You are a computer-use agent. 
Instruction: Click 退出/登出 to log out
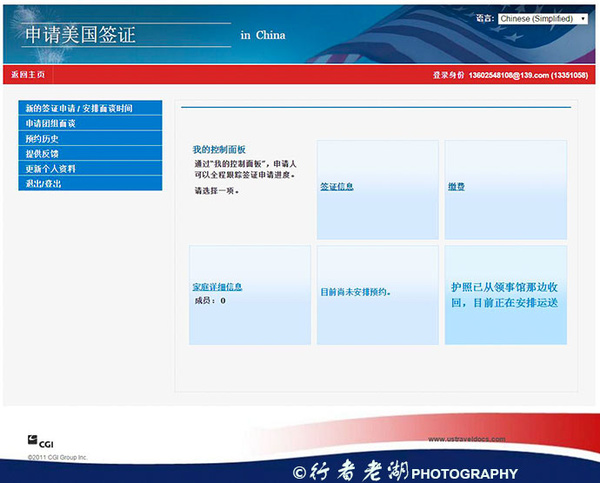[90, 183]
